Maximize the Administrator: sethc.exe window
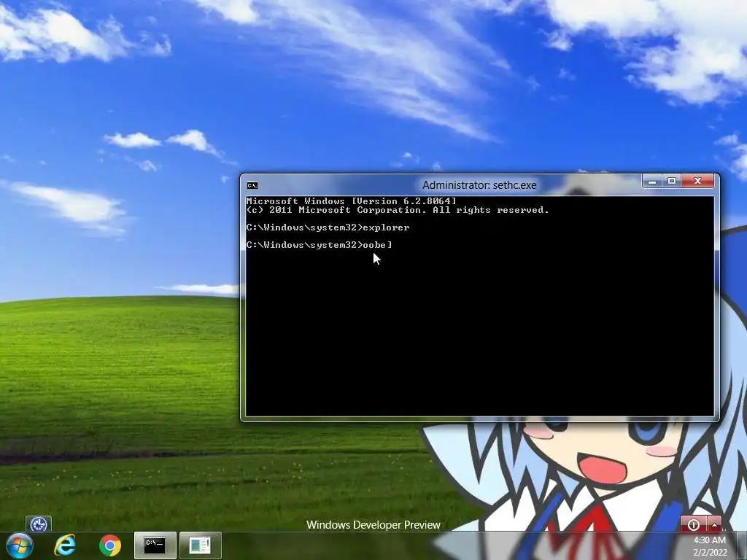This screenshot has height=560, width=747. [x=672, y=182]
